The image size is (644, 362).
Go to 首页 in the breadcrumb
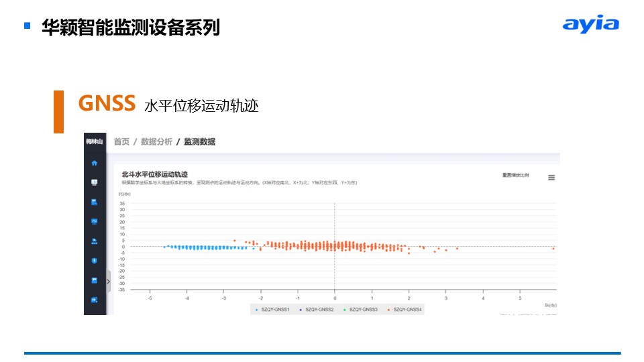[121, 141]
